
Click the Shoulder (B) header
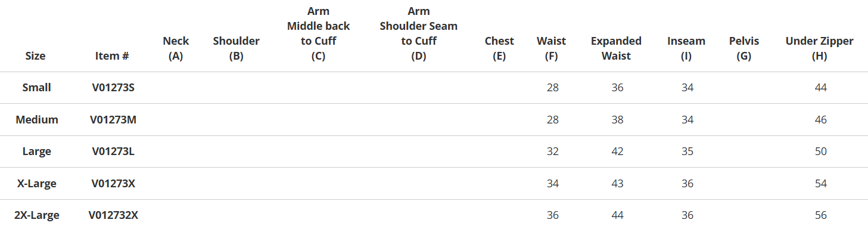coord(236,48)
